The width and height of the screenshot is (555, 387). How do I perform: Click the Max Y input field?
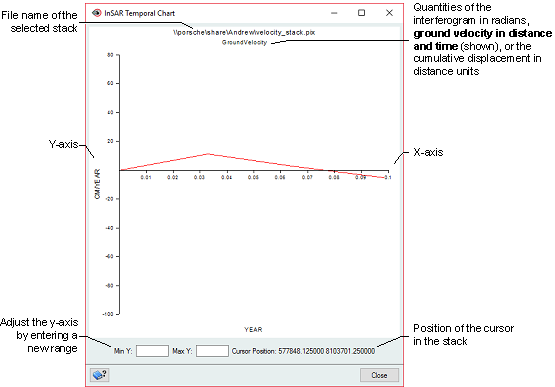point(212,351)
